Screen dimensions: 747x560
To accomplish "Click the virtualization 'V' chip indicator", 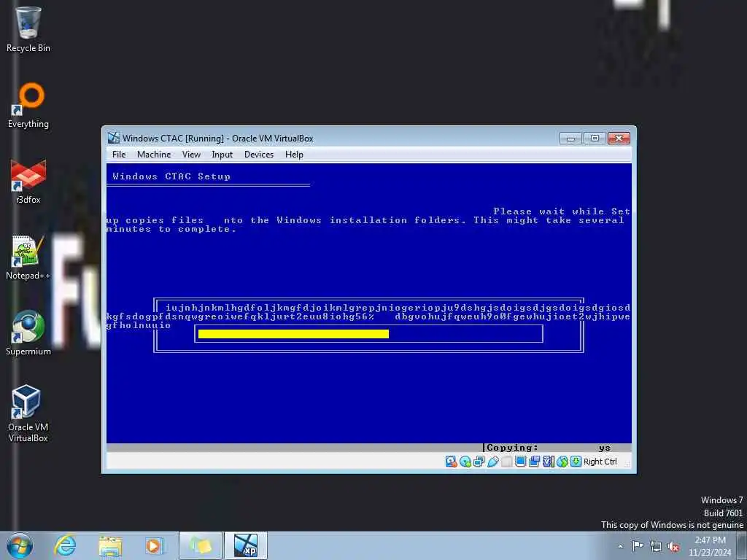I will pyautogui.click(x=548, y=462).
